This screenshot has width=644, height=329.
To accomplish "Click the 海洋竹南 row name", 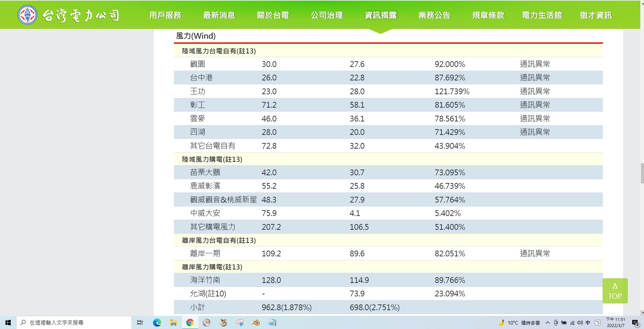I will click(x=205, y=280).
